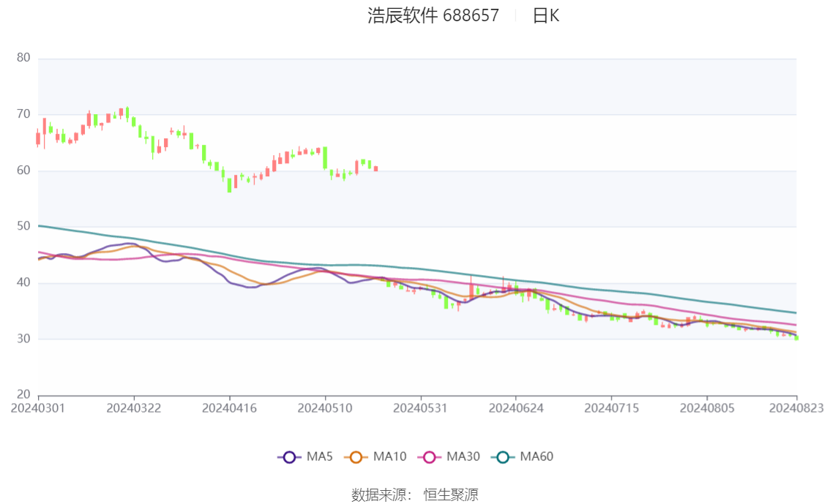Click the x-axis date label 20240805
Viewport: 830px width, 504px height.
click(x=707, y=408)
